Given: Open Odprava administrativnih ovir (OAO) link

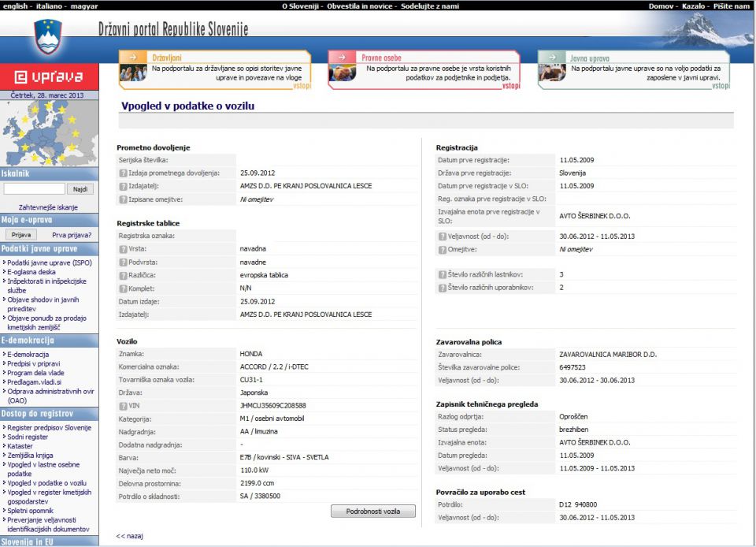Looking at the screenshot, I should (x=50, y=396).
